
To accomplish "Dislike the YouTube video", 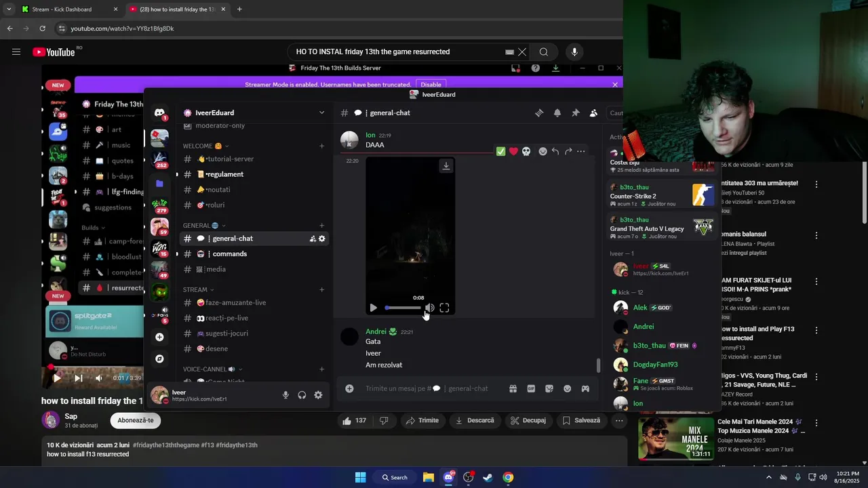I will click(x=384, y=420).
